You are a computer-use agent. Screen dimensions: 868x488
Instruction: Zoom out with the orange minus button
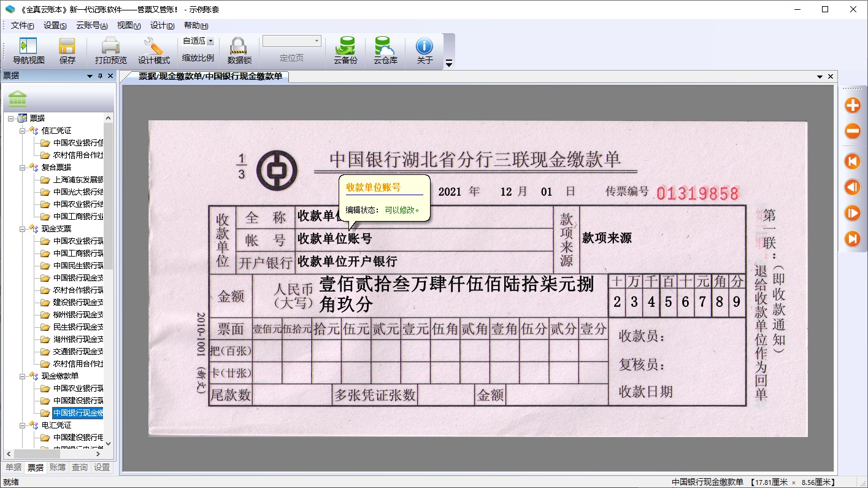click(853, 131)
